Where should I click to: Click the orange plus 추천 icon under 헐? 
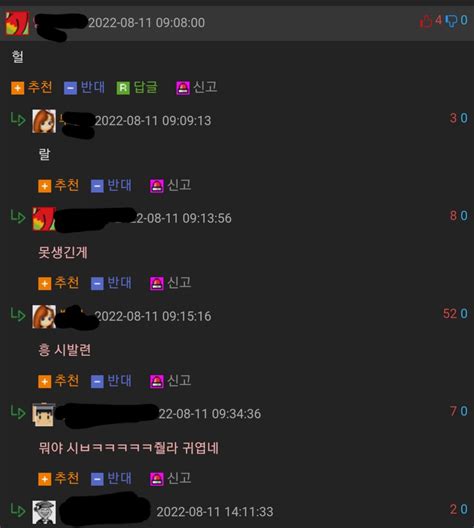pos(18,88)
